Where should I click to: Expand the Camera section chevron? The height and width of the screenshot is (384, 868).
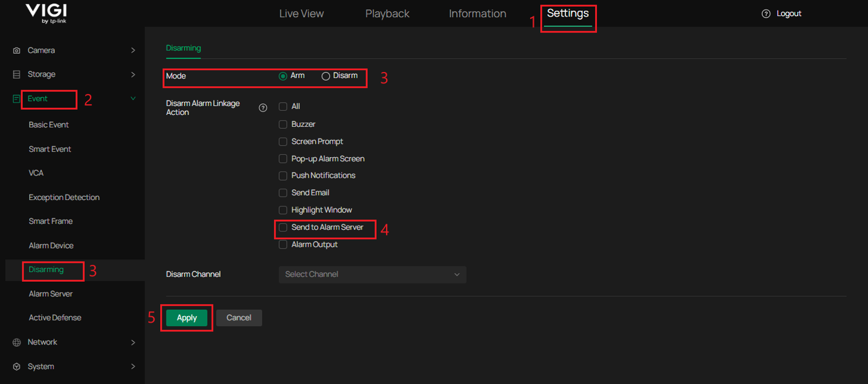click(133, 50)
